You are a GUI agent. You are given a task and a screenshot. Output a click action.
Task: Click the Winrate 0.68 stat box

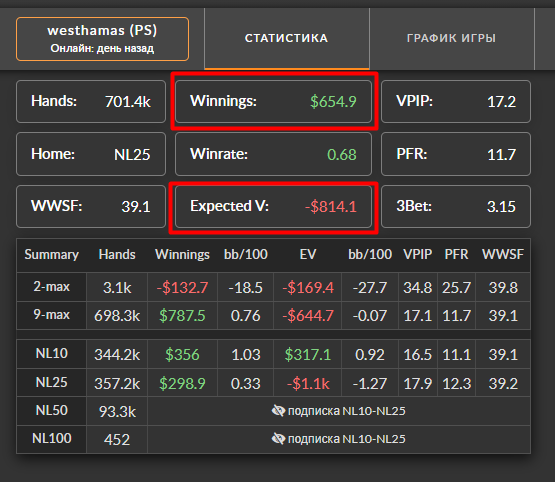(x=273, y=154)
